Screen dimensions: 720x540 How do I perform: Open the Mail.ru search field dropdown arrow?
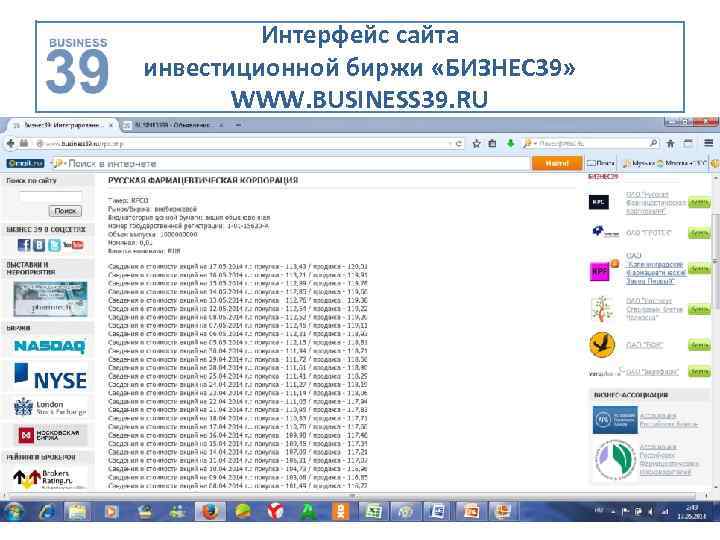pos(66,163)
